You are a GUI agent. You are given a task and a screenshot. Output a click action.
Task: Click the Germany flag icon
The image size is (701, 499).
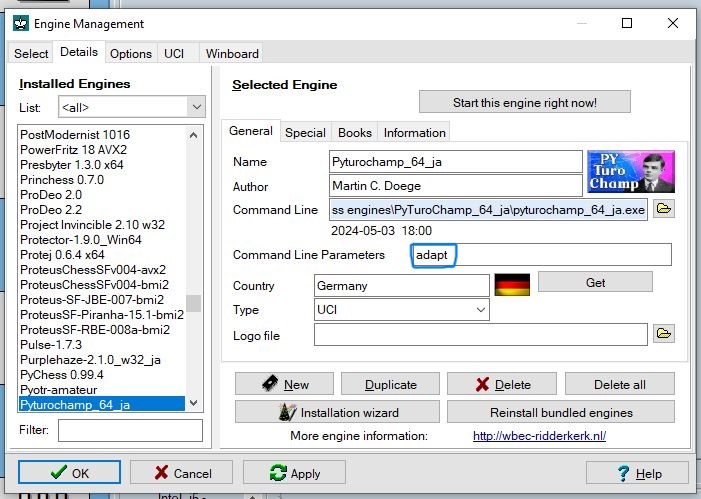[512, 284]
